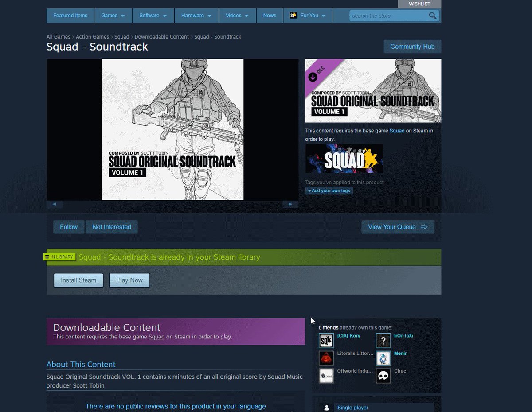The width and height of the screenshot is (532, 412).
Task: Expand the Videos dropdown menu
Action: coord(237,16)
